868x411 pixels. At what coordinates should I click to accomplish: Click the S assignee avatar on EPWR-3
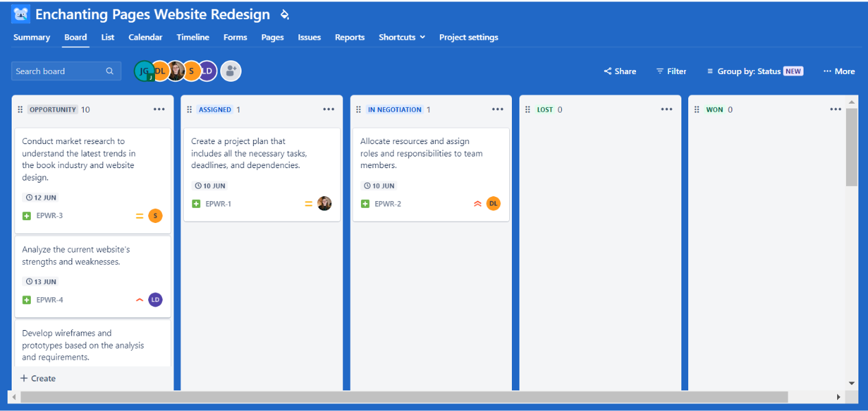(155, 216)
